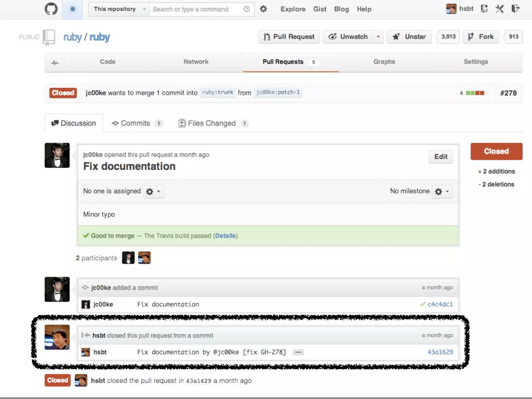Image resolution: width=532 pixels, height=399 pixels.
Task: Toggle Unwatch on the repository
Action: coord(348,37)
